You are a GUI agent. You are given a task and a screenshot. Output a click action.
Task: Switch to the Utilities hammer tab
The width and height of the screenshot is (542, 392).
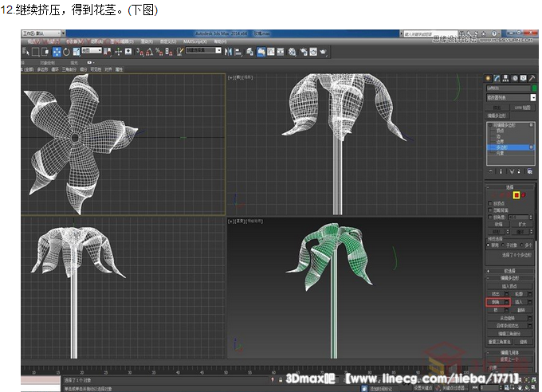point(532,78)
